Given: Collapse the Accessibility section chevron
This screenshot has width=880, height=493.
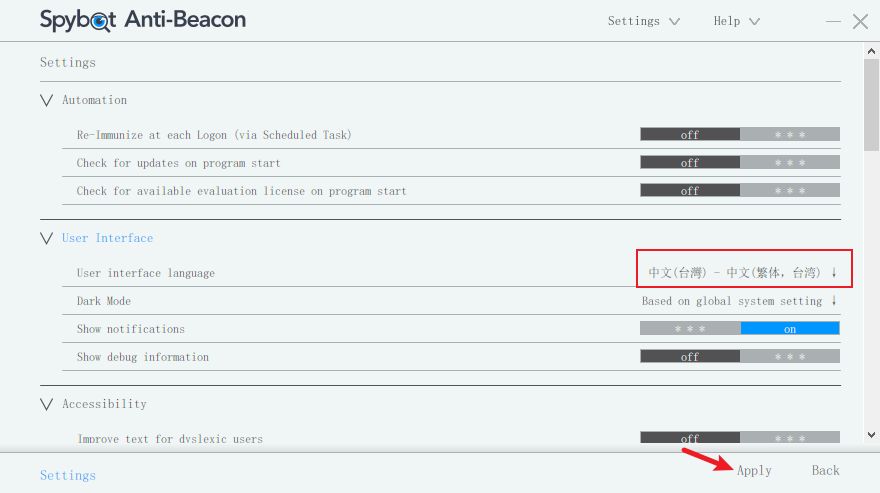Looking at the screenshot, I should coord(46,404).
